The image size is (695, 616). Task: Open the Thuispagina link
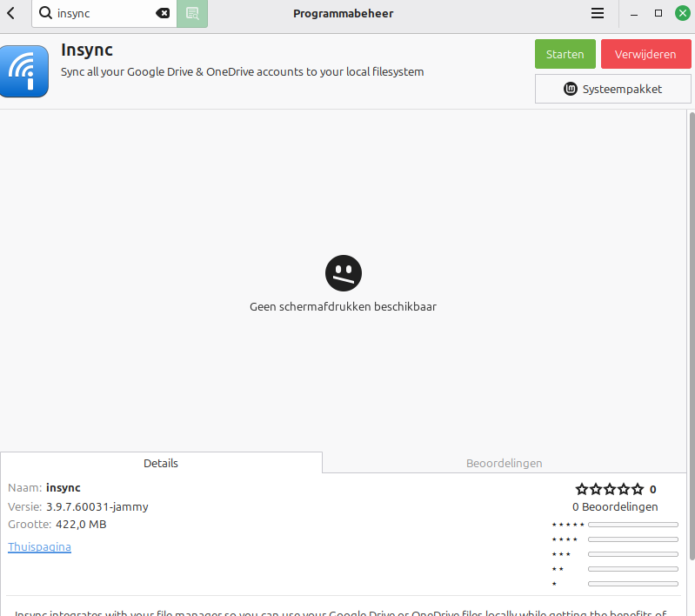(40, 547)
